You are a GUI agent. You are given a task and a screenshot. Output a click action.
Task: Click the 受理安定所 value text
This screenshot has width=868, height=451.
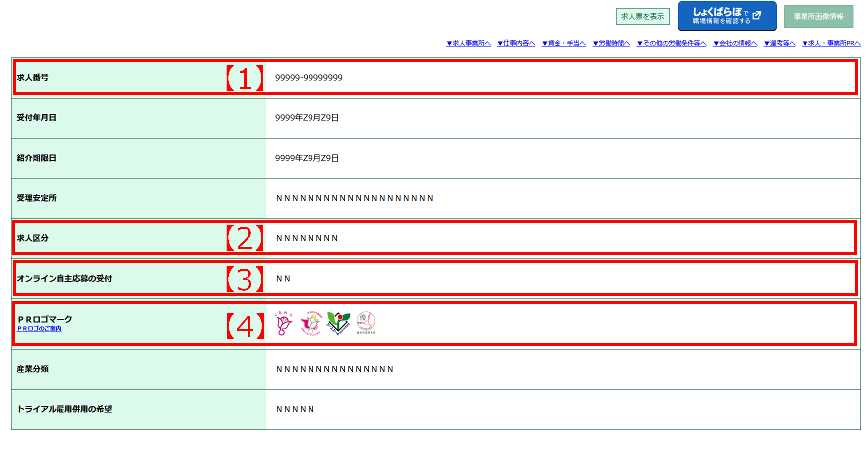[x=355, y=198]
